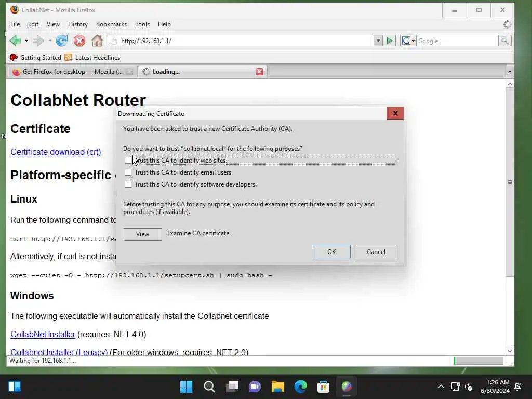Image resolution: width=532 pixels, height=399 pixels.
Task: Click the Firefox activity throbber icon
Action: [x=507, y=24]
